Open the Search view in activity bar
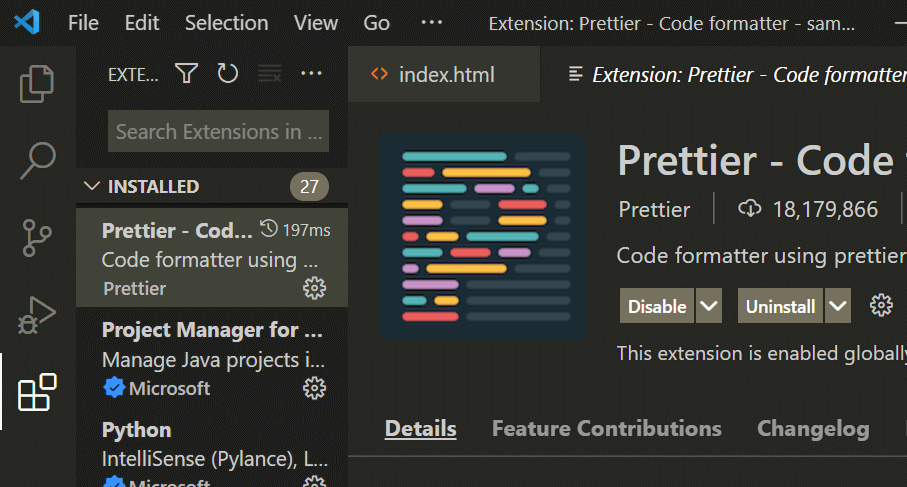907x487 pixels. [x=38, y=161]
